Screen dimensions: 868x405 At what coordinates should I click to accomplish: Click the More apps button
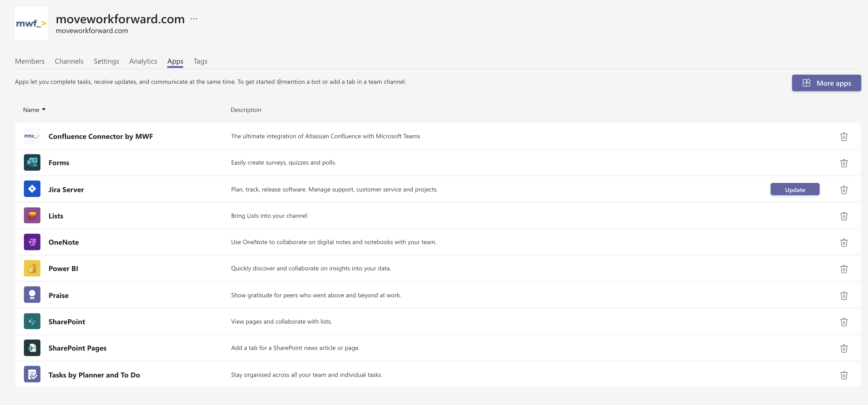pyautogui.click(x=826, y=83)
